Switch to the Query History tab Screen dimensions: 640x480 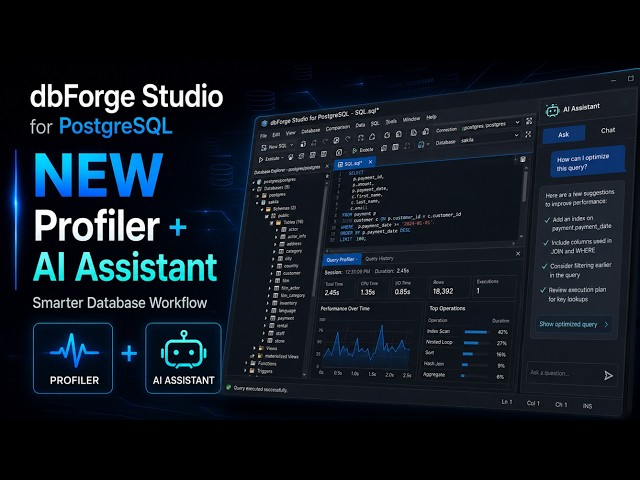pos(379,258)
